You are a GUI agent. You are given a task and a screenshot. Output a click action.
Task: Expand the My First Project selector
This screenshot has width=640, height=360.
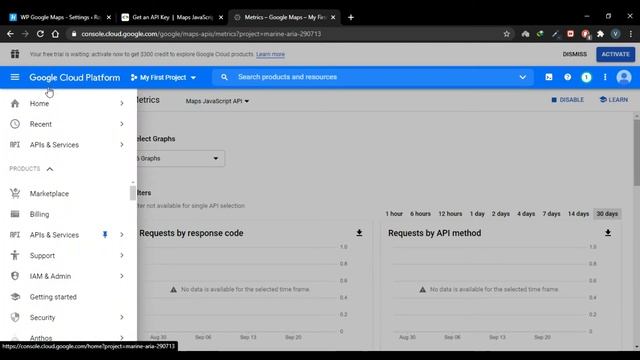163,77
